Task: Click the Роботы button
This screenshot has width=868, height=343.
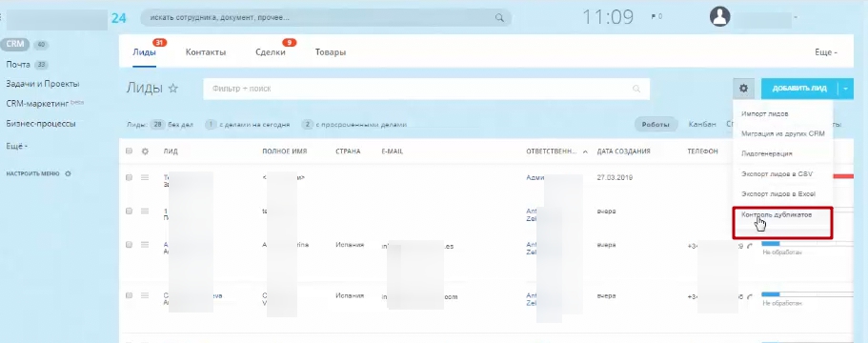Action: pos(656,125)
